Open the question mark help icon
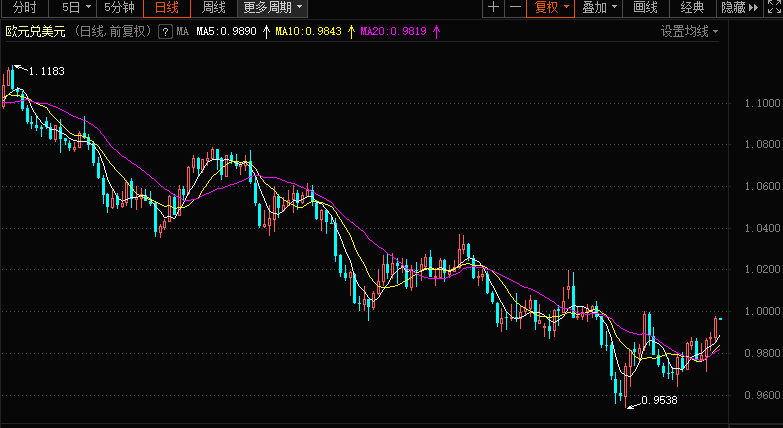The height and width of the screenshot is (428, 783). coord(165,32)
